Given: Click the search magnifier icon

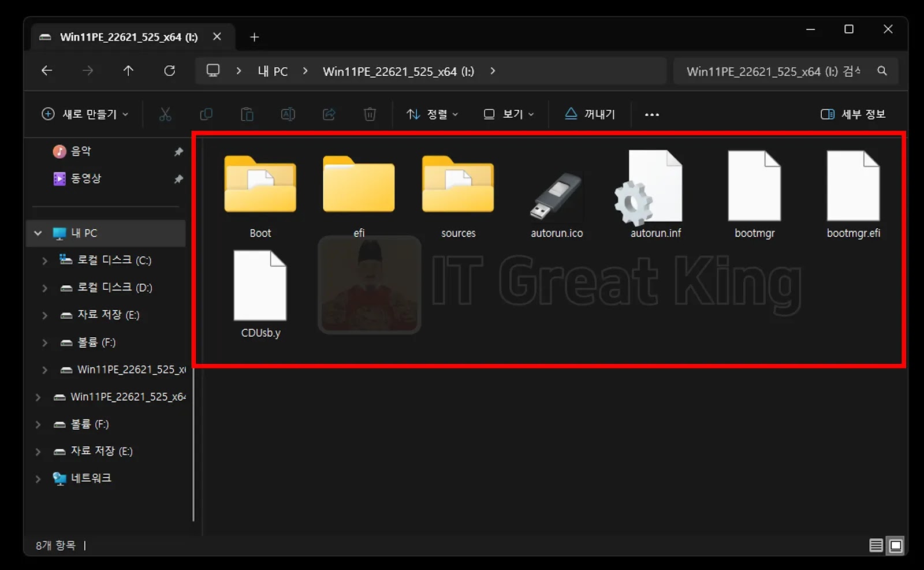Looking at the screenshot, I should (x=882, y=70).
